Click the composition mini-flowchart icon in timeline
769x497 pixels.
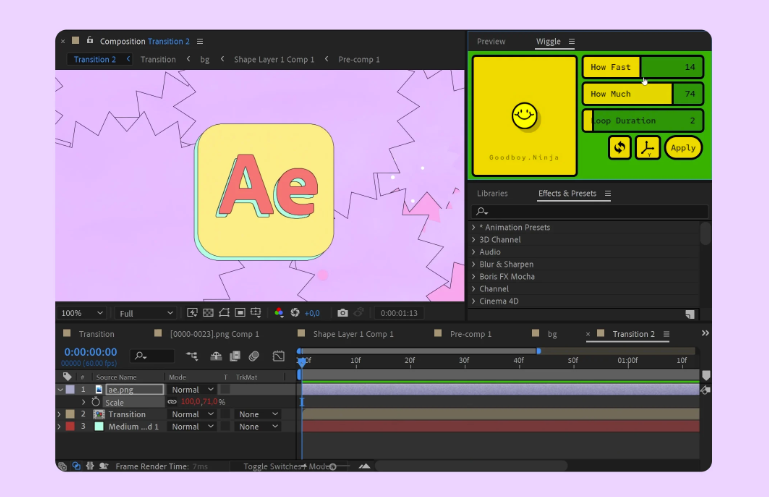click(191, 356)
